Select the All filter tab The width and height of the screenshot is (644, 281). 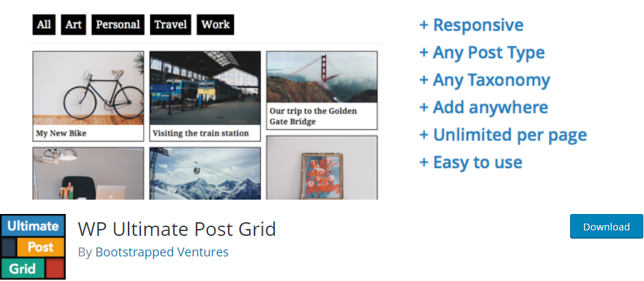coord(44,25)
